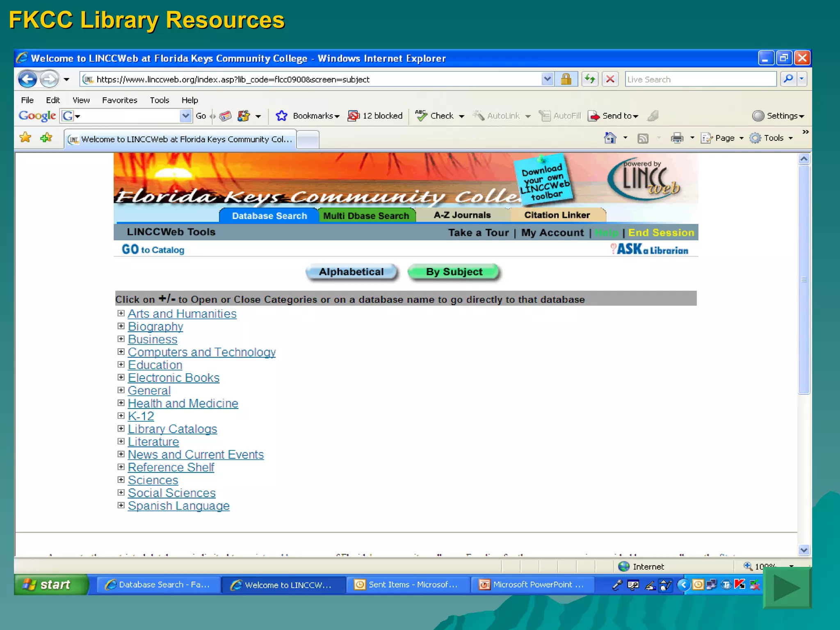This screenshot has height=630, width=840.
Task: Click the empty new tab button
Action: click(x=308, y=139)
